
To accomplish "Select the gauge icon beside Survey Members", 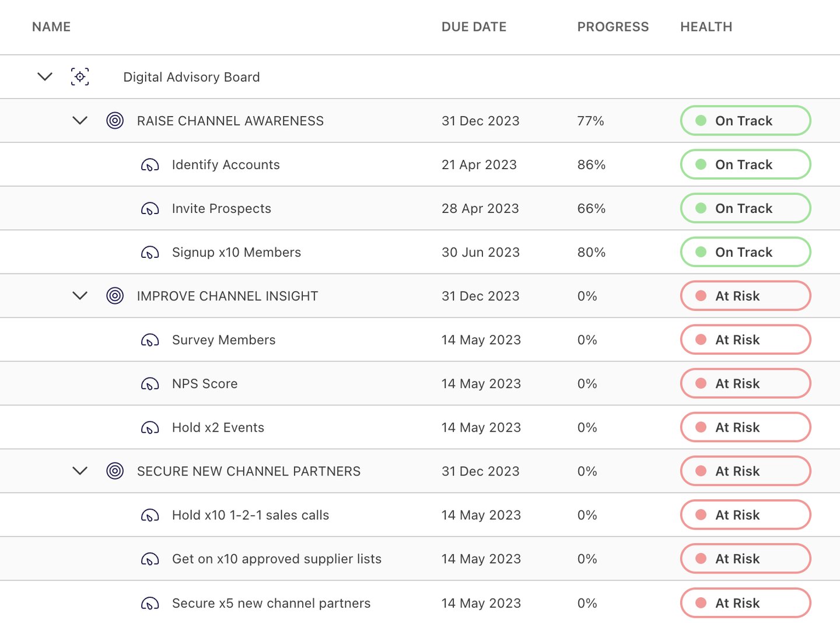I will coord(150,339).
